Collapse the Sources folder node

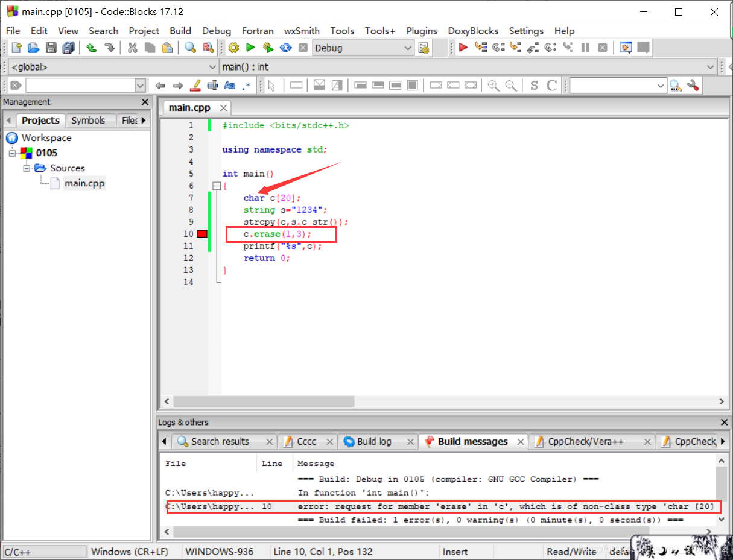(27, 168)
